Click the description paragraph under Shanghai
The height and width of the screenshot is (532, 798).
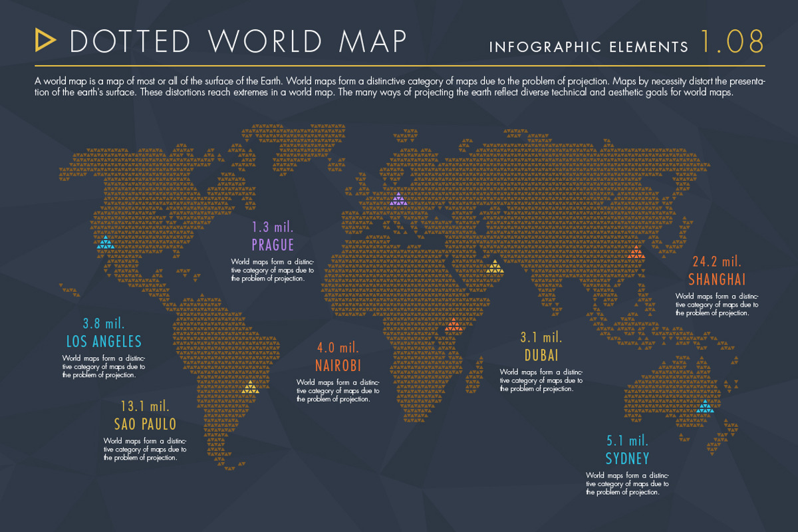(x=716, y=304)
